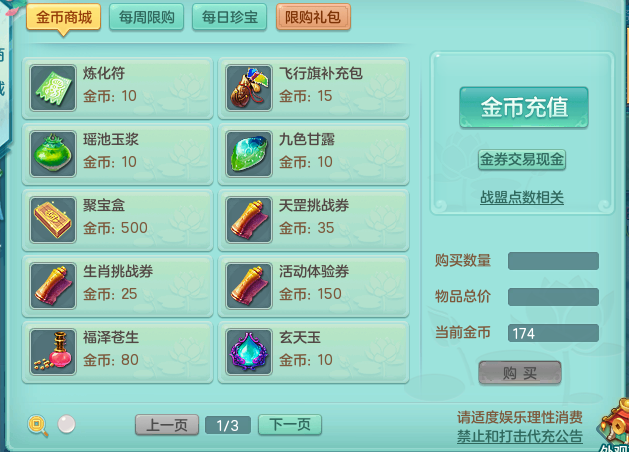Toggle the white round orb button
629x452 pixels.
pos(66,424)
